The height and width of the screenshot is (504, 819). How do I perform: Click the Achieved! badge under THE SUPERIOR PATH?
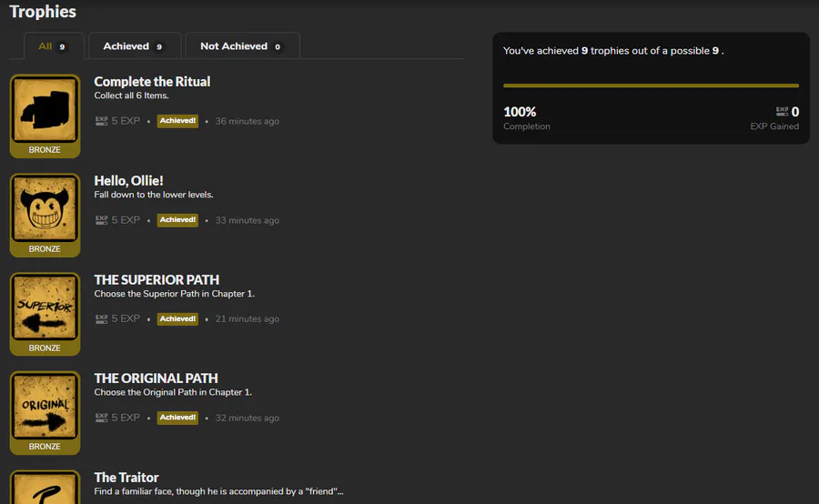(x=177, y=319)
